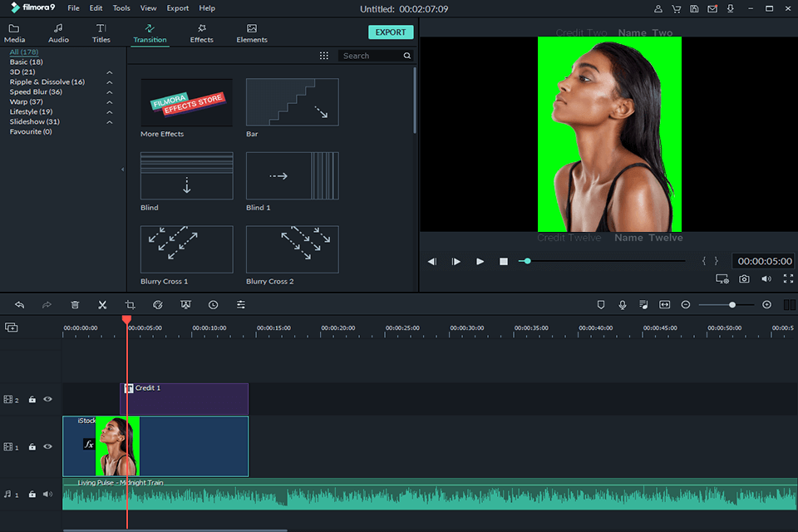Expand the Slideshow transitions category
The image size is (798, 532).
(110, 122)
